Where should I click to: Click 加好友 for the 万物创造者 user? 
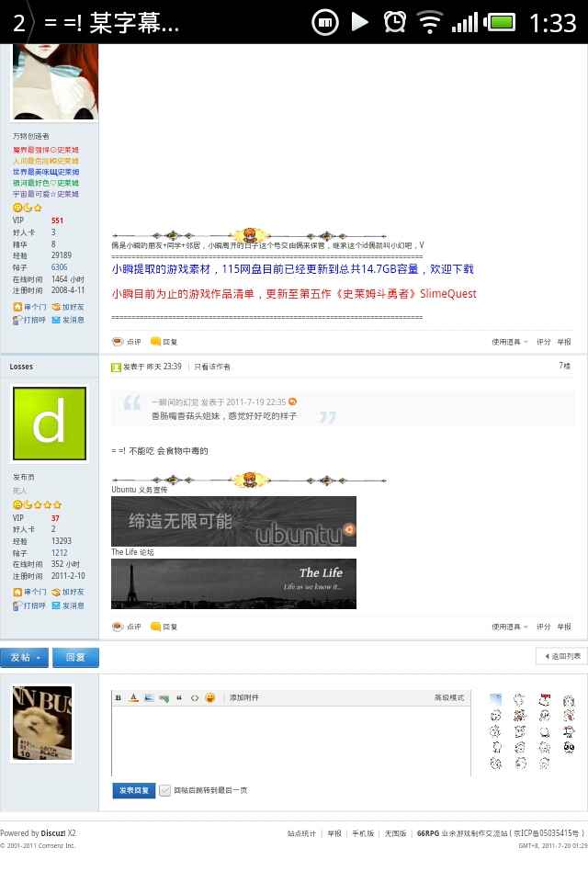68,307
